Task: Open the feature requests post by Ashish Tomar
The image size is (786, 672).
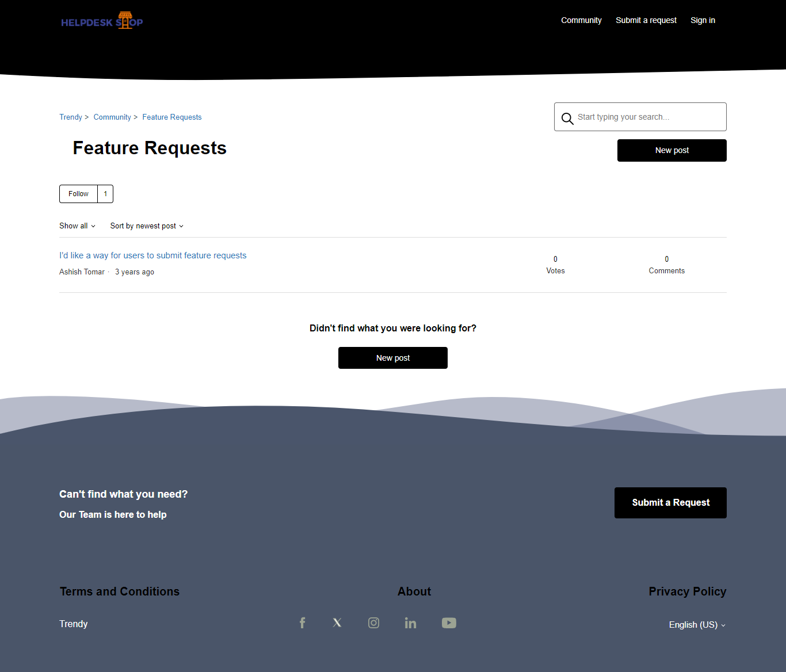Action: coord(152,255)
